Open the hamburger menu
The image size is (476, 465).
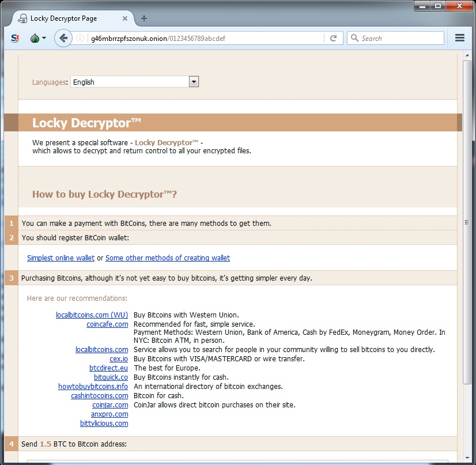pyautogui.click(x=459, y=39)
